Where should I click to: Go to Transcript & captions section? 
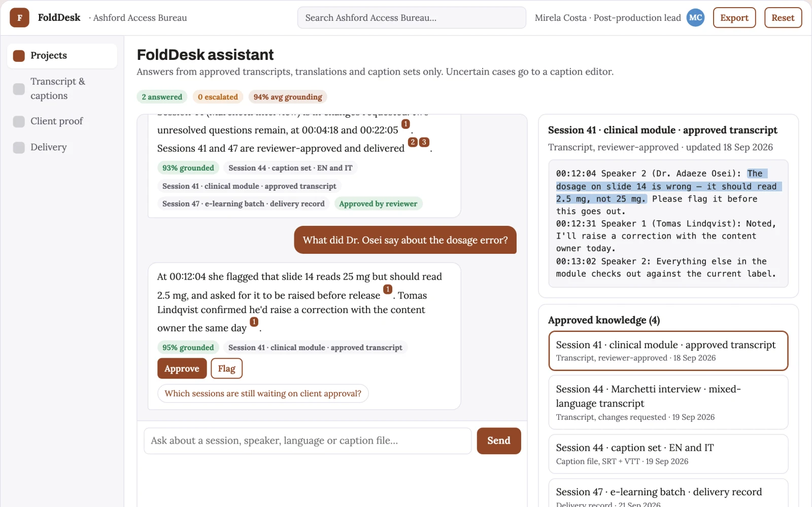62,88
